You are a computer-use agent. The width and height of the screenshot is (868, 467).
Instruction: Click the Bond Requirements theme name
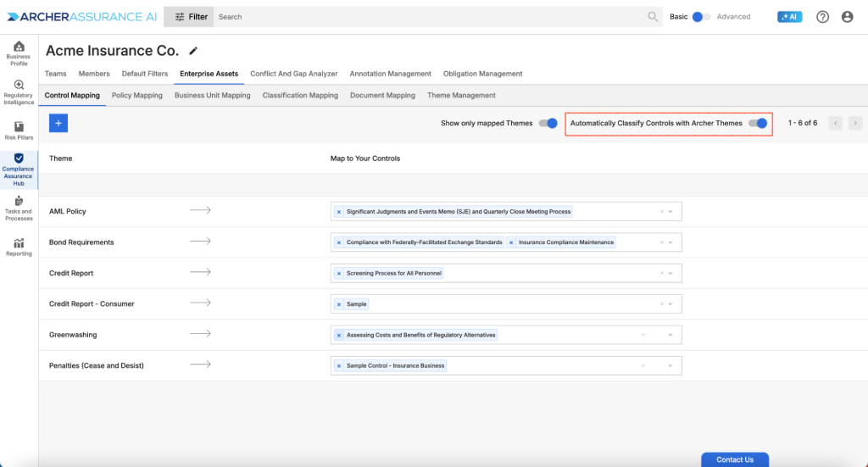[81, 242]
